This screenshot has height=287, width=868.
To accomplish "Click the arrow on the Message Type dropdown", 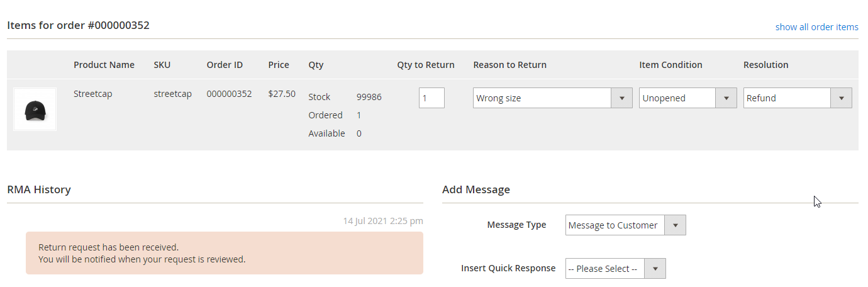I will click(676, 225).
